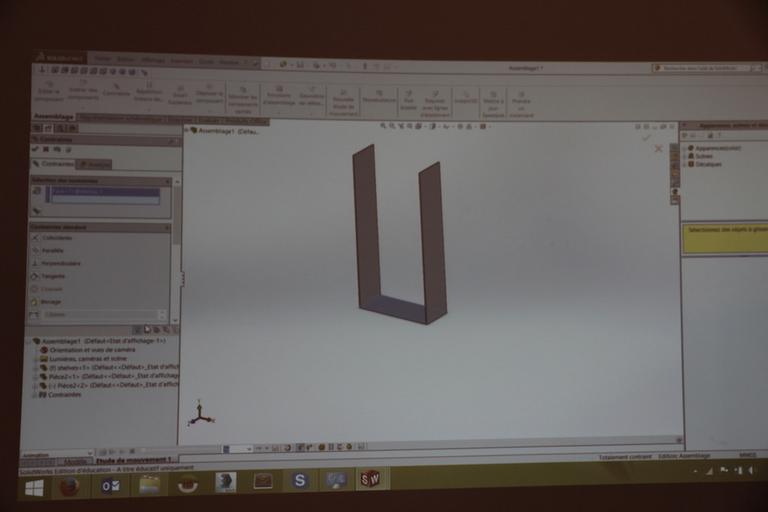Open Outlook from the taskbar
768x512 pixels.
pyautogui.click(x=109, y=485)
